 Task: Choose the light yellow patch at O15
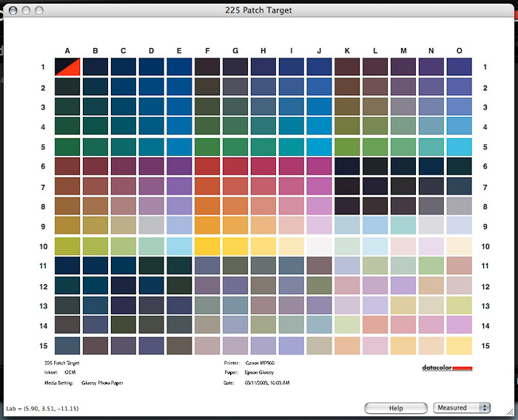(459, 345)
